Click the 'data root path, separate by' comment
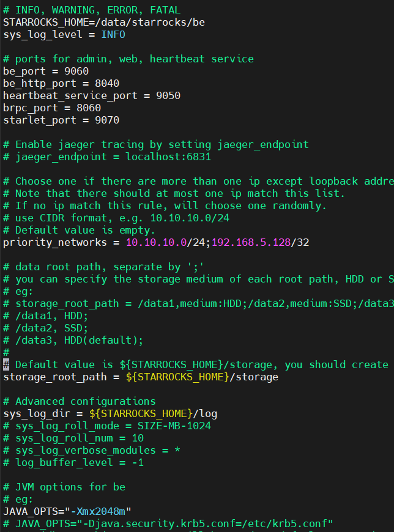 [x=103, y=267]
